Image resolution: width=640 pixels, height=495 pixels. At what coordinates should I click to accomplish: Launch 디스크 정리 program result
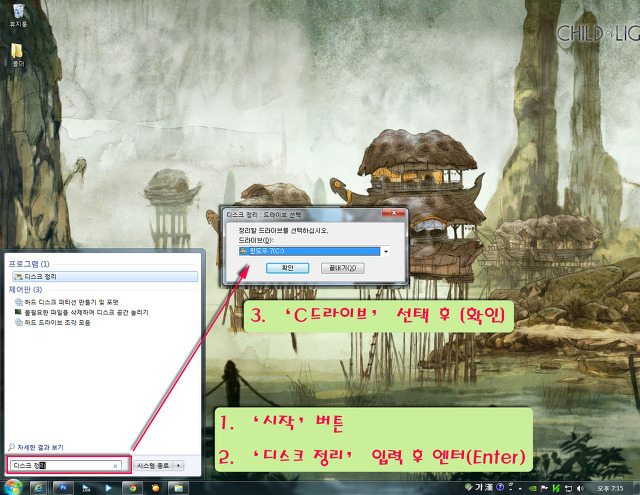tap(105, 277)
